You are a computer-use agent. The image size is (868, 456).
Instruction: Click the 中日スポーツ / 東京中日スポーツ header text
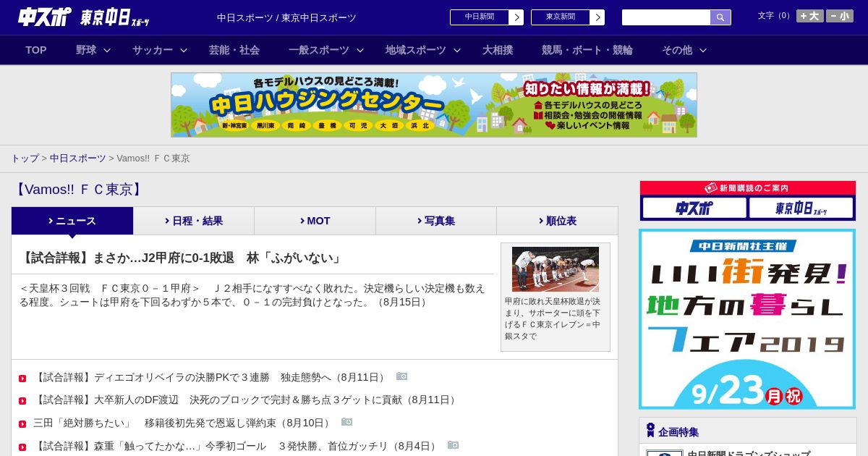[286, 17]
